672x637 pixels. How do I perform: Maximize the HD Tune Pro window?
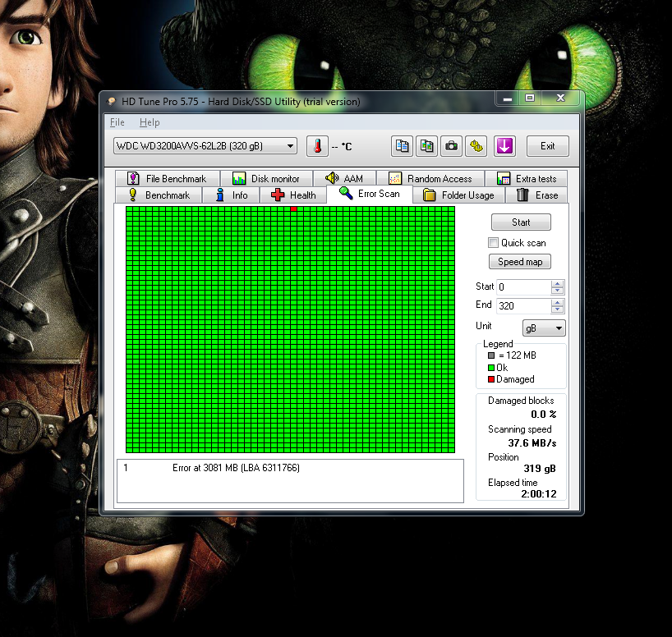[530, 99]
